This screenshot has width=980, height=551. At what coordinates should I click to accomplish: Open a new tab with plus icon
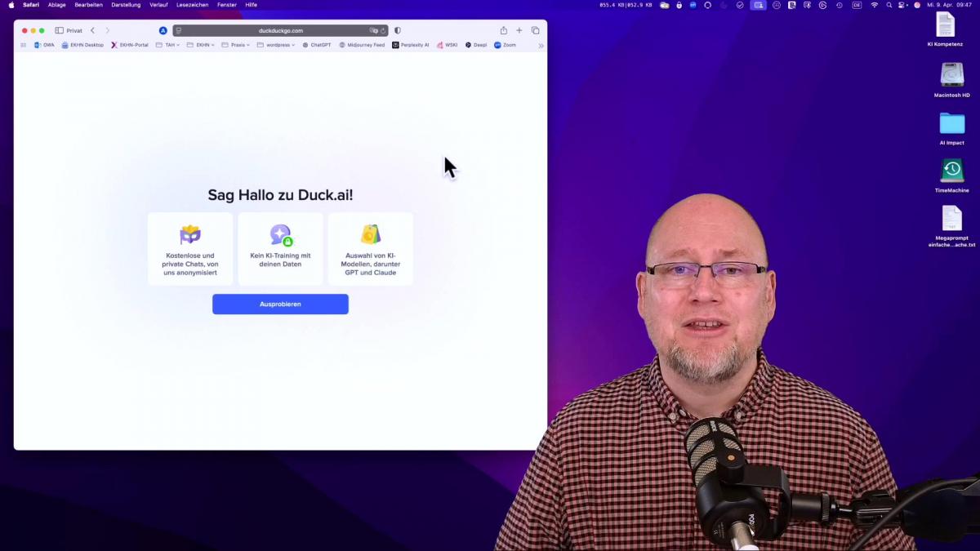click(x=519, y=31)
